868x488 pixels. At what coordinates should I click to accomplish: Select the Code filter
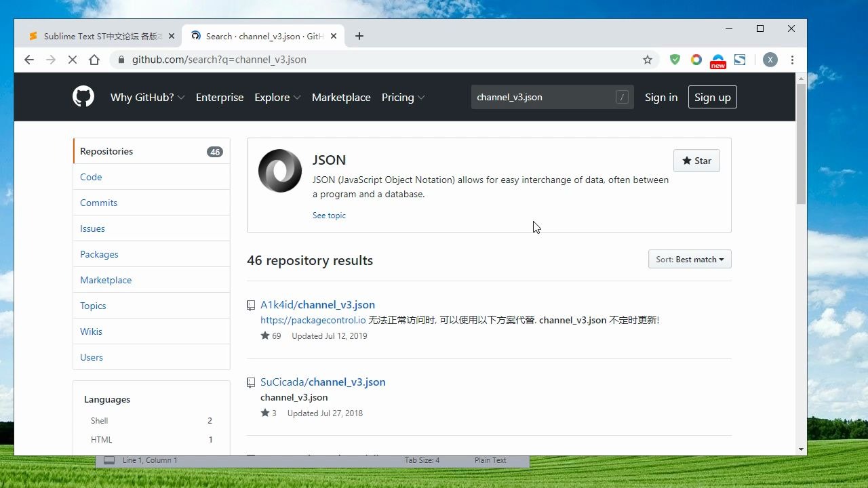pyautogui.click(x=152, y=177)
